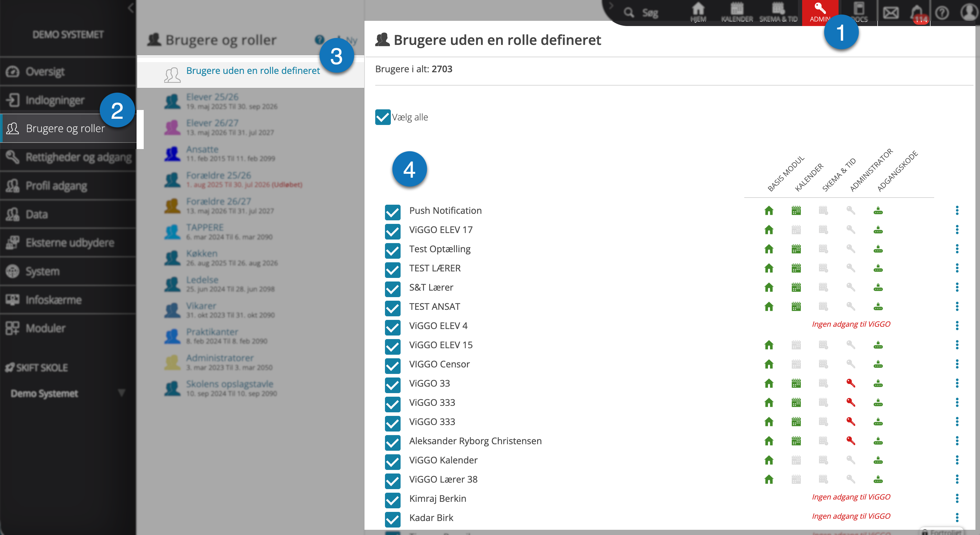Uncheck the Push Notification user checkbox
Image resolution: width=980 pixels, height=535 pixels.
392,212
